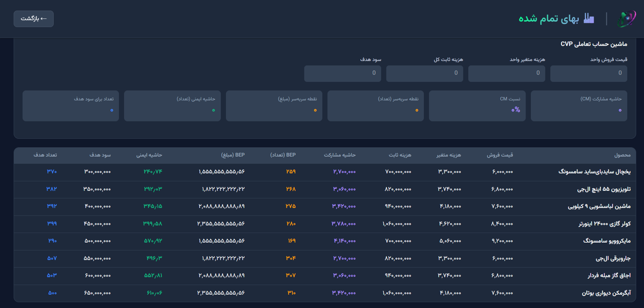644x308 pixels.
Task: Focus the هزینه ثابت کل input field
Action: [x=425, y=73]
